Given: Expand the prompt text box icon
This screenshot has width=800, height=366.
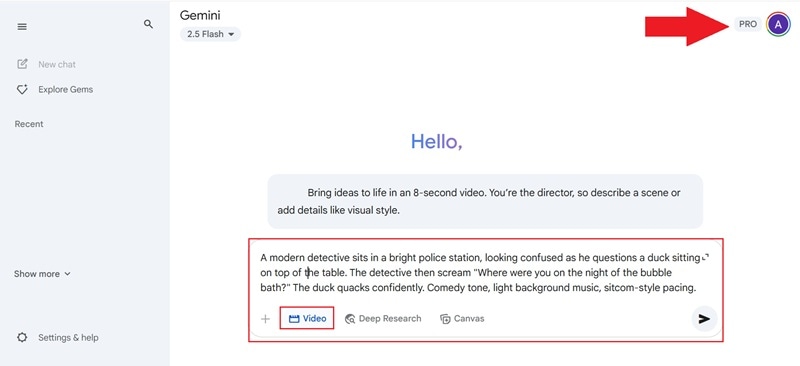Looking at the screenshot, I should (x=706, y=257).
